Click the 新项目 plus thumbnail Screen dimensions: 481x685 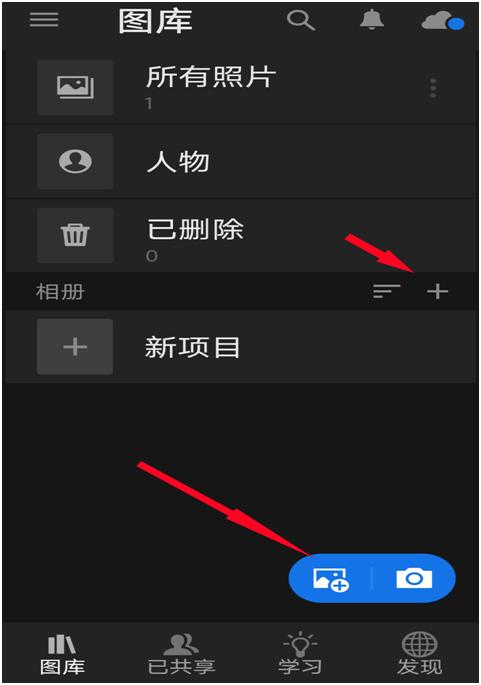(x=75, y=347)
